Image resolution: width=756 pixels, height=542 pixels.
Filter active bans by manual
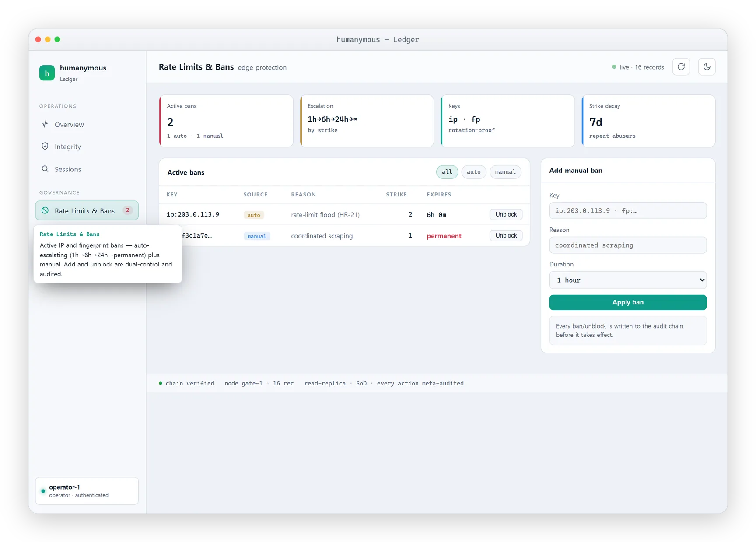point(505,172)
